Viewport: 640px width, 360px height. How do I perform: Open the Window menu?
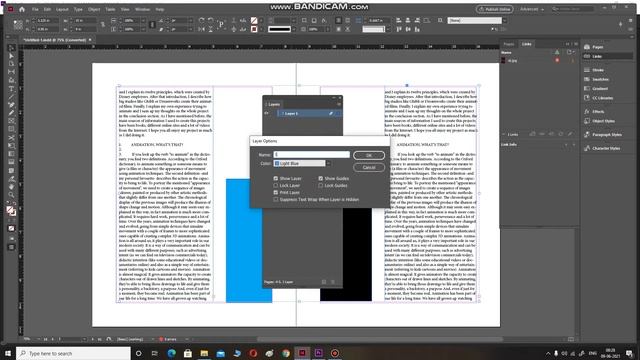142,9
